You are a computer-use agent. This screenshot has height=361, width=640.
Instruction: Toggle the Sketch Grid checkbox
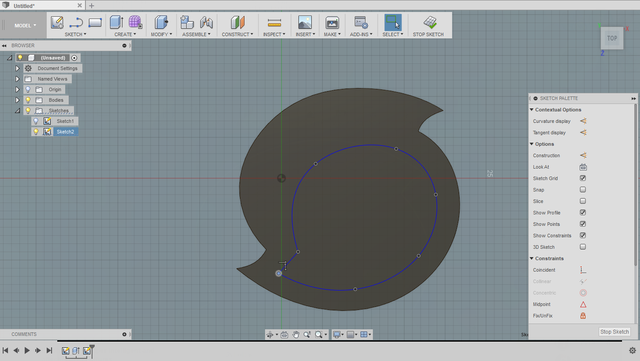click(583, 178)
